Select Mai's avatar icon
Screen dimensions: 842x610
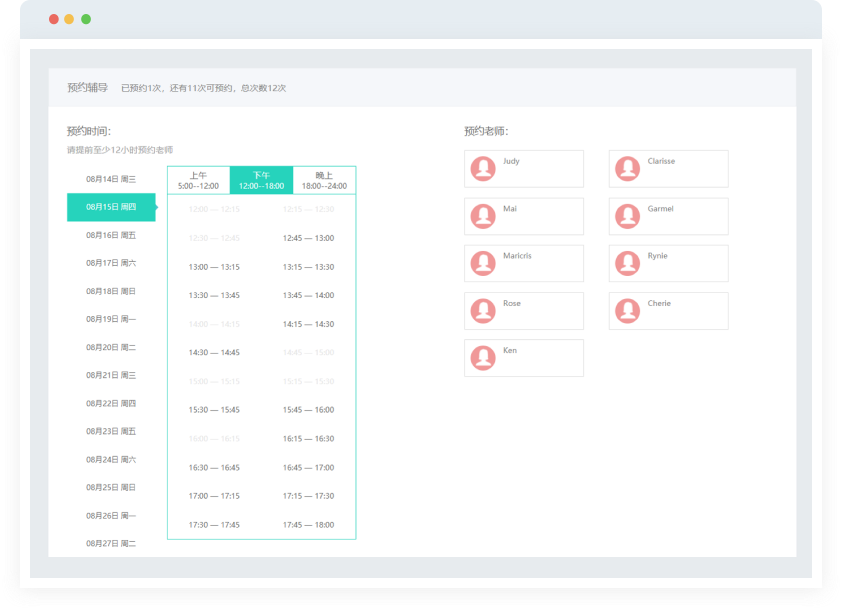point(483,216)
